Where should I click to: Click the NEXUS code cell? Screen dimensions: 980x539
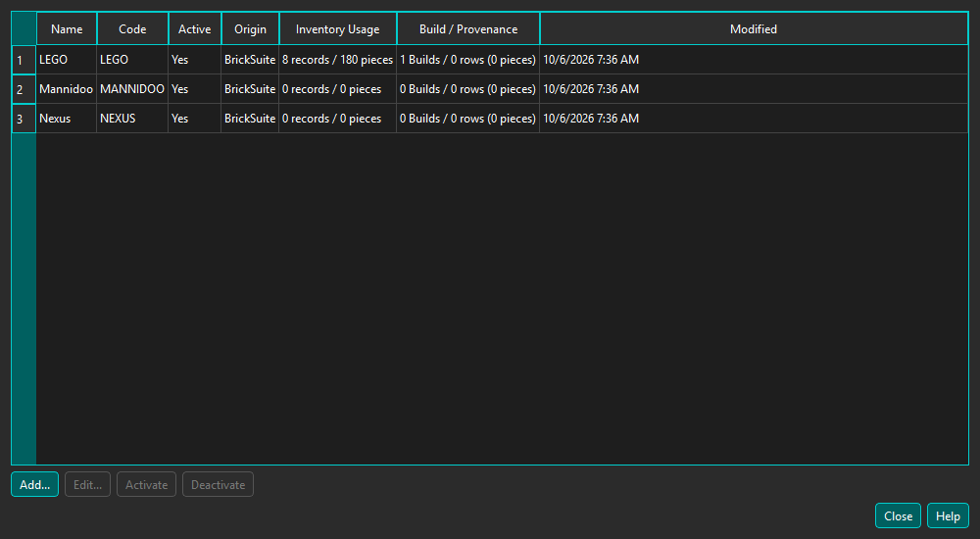[132, 119]
